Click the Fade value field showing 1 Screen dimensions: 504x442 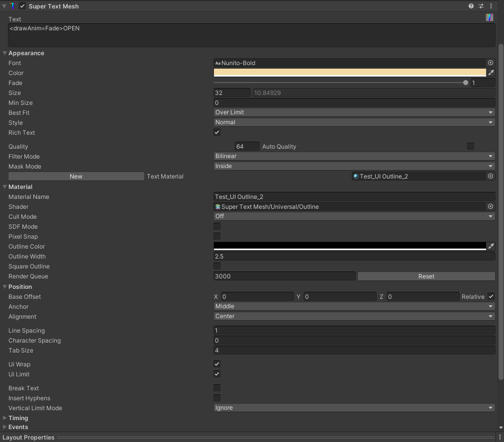[483, 83]
